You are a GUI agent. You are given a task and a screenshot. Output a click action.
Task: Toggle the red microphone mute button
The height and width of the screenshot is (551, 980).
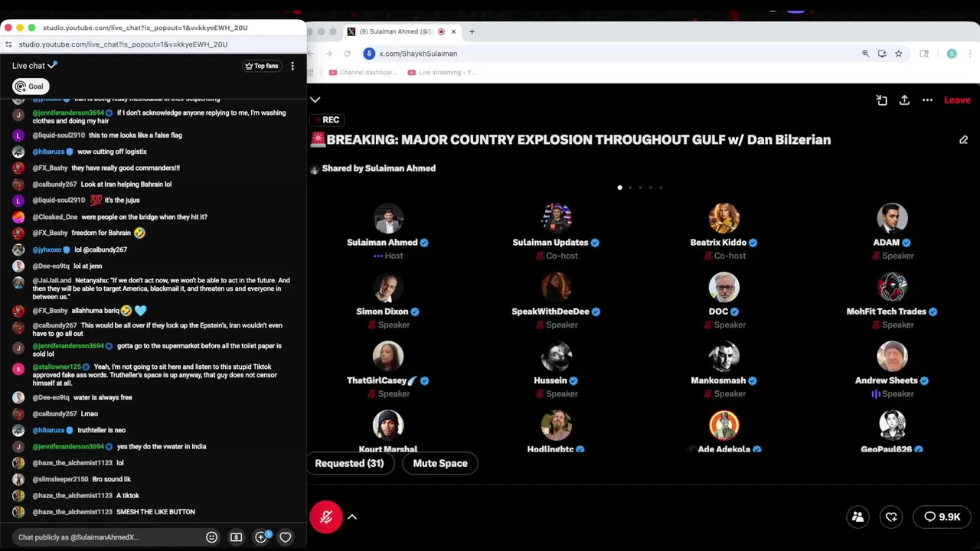coord(325,517)
